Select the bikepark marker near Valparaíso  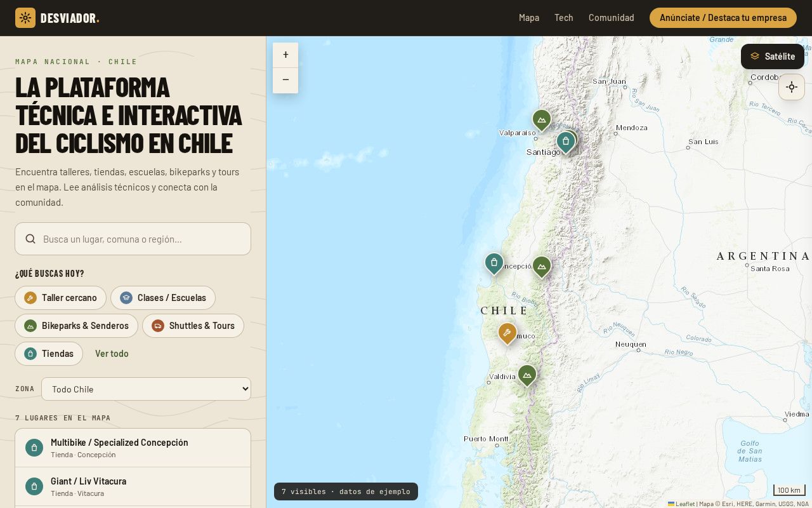click(x=541, y=120)
